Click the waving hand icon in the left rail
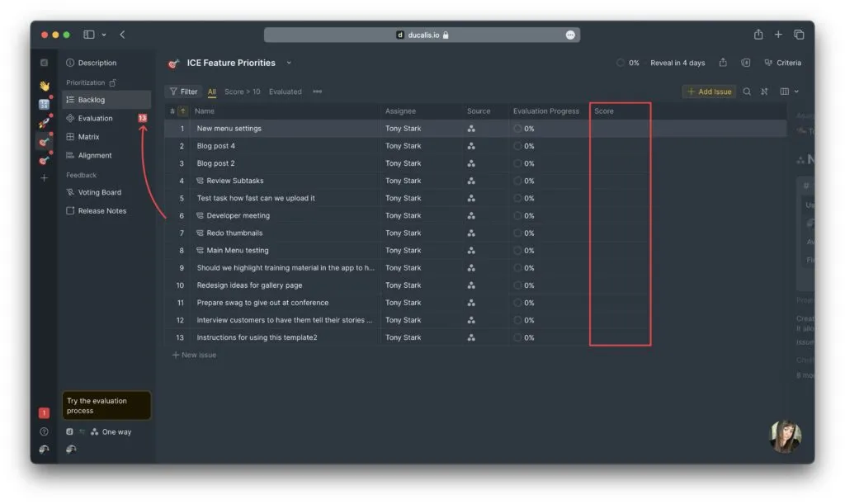 [x=45, y=85]
